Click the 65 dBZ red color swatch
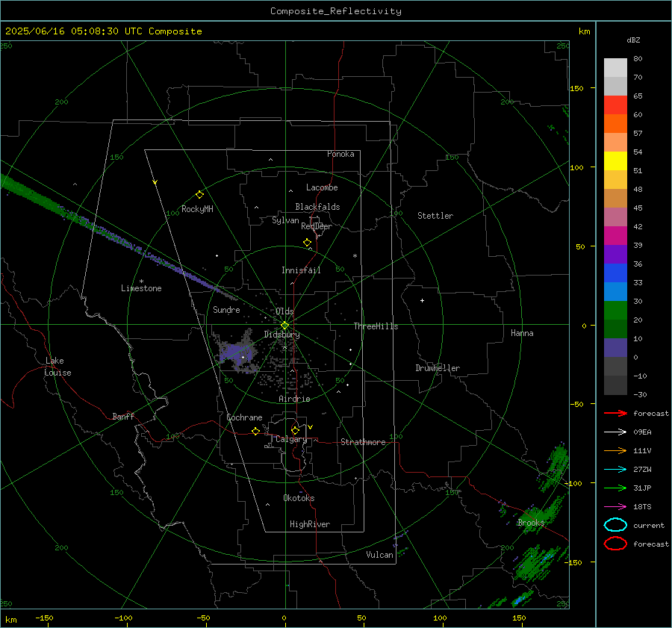The height and width of the screenshot is (628, 672). (615, 105)
